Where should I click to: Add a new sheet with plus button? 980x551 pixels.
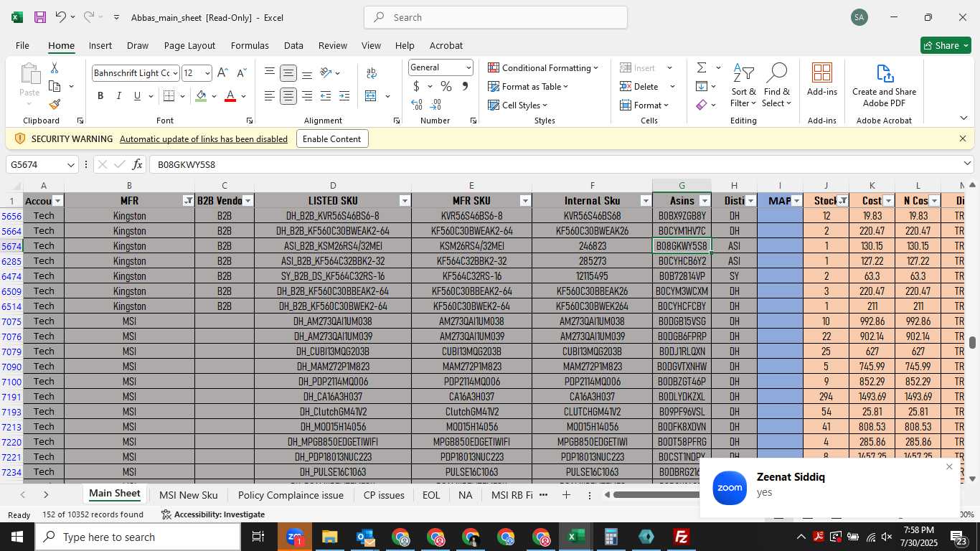(566, 495)
